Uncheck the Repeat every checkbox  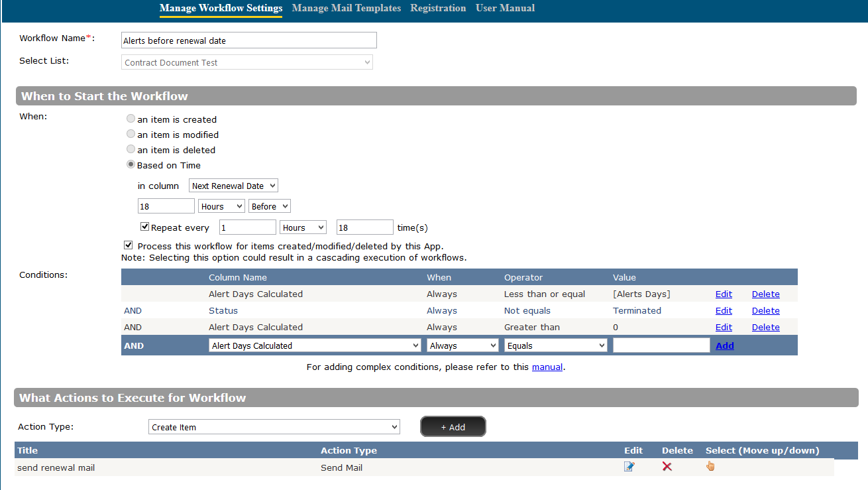[x=145, y=227]
